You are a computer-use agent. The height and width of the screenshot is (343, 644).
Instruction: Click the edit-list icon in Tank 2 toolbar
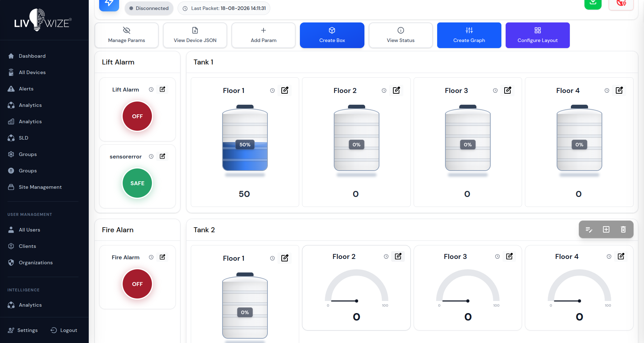589,230
